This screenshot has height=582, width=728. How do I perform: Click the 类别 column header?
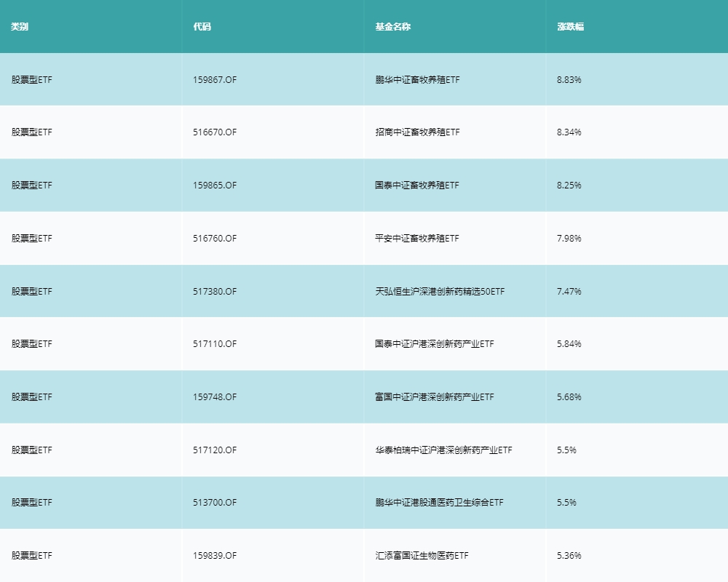click(18, 26)
